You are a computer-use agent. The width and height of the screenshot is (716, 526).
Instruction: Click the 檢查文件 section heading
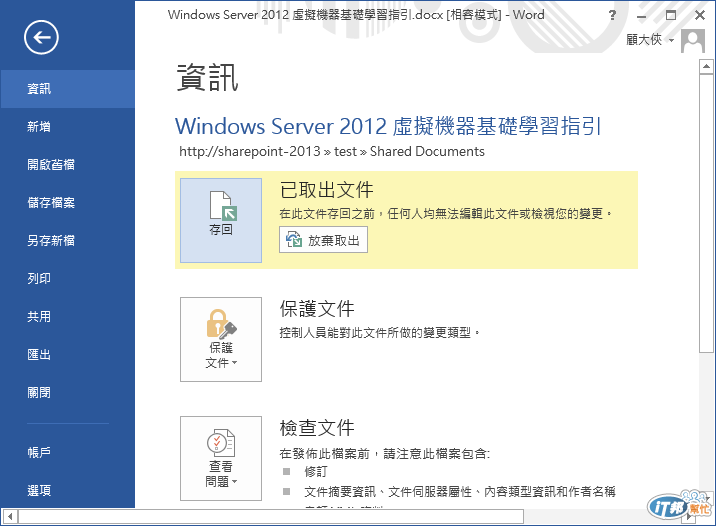pos(317,428)
